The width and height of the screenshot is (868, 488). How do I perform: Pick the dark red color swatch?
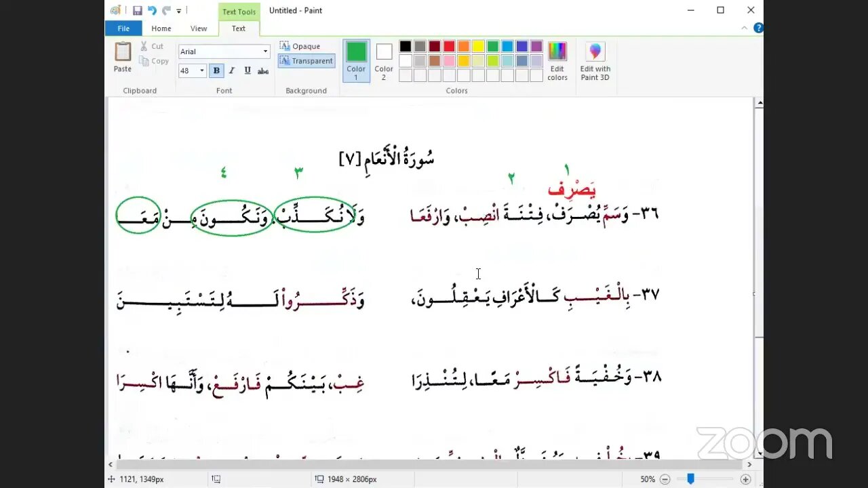(x=435, y=46)
